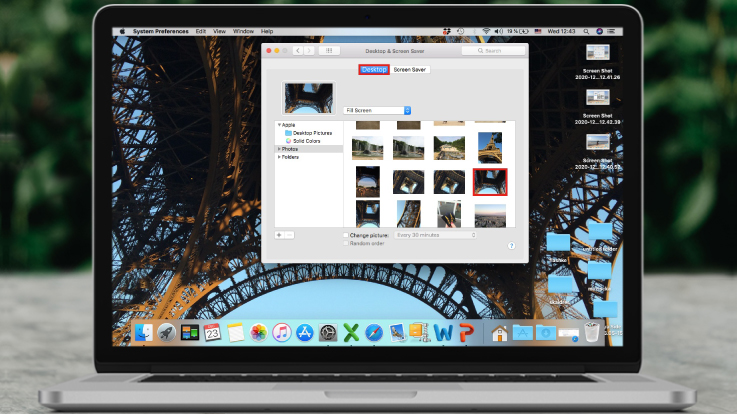Expand the Folders disclosure triangle
The width and height of the screenshot is (737, 414).
279,157
